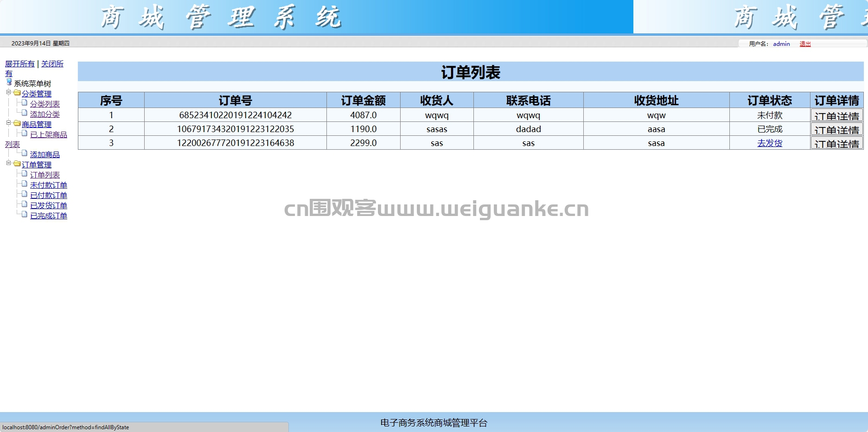The width and height of the screenshot is (868, 432).
Task: Click the amount 4087.0
Action: tap(364, 115)
